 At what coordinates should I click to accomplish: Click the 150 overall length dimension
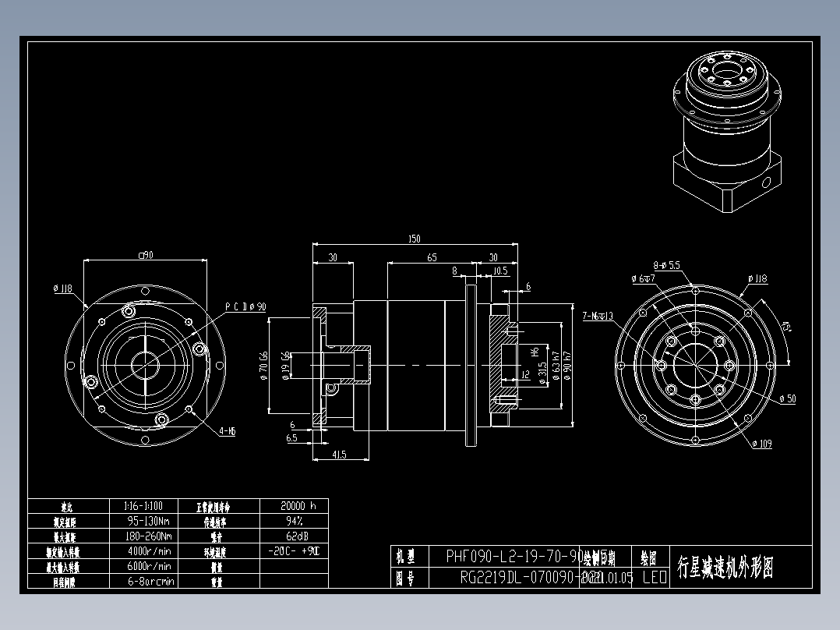point(414,239)
